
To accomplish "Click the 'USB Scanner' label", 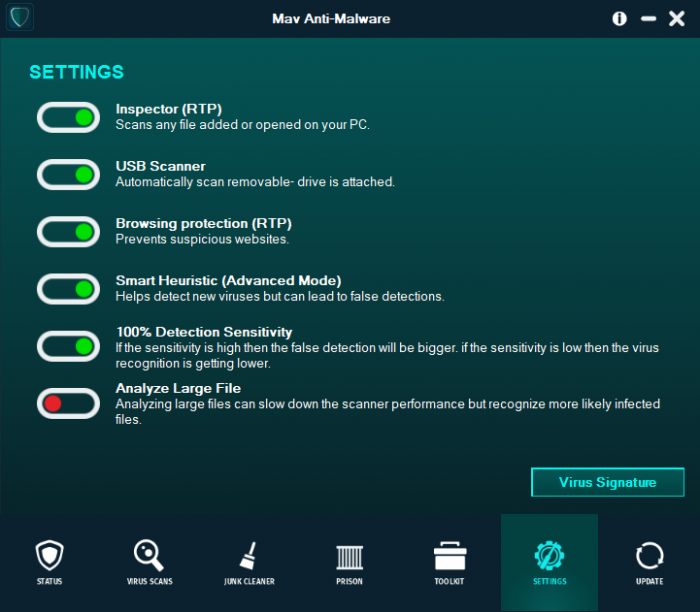I will coord(161,166).
